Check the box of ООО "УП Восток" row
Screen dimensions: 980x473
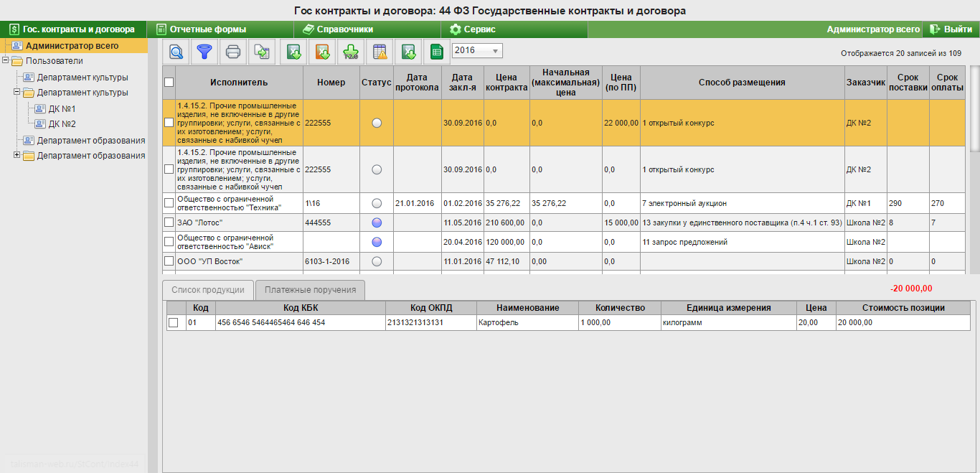coord(169,261)
